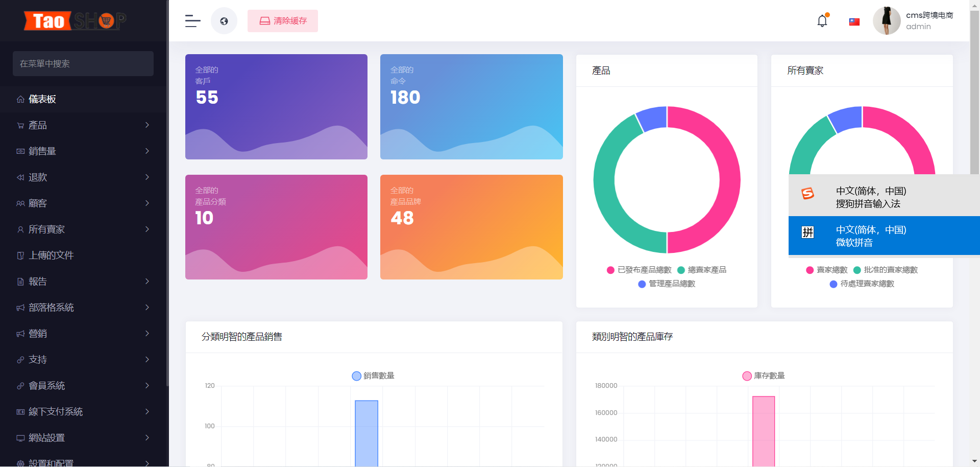Click the admin profile avatar
The image size is (980, 467).
887,21
